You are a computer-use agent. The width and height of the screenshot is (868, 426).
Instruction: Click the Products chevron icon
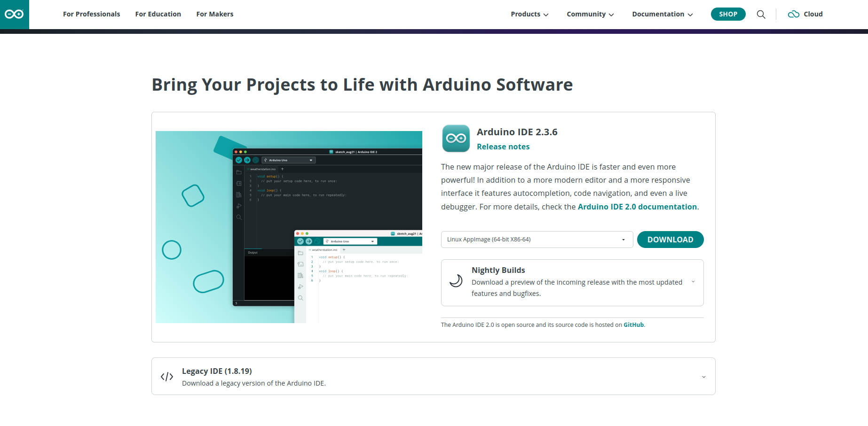[546, 15]
